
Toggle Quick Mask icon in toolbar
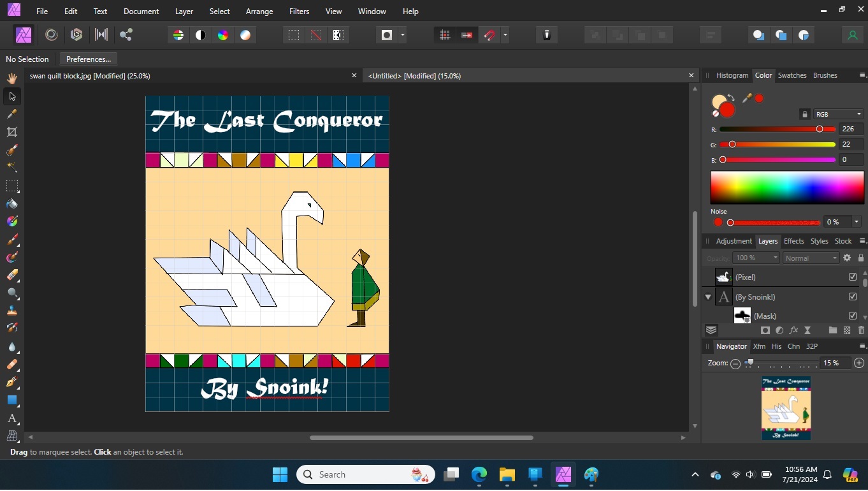pyautogui.click(x=387, y=35)
